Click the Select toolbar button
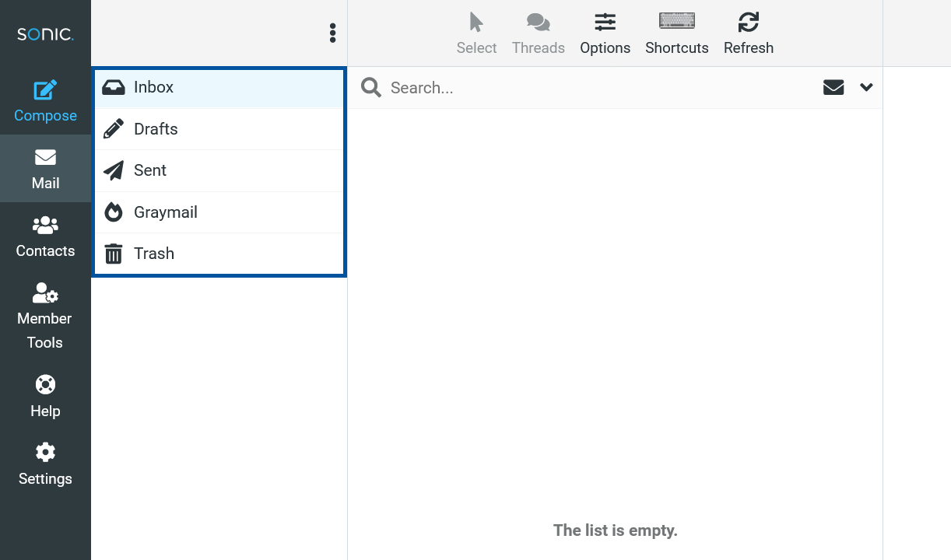The height and width of the screenshot is (560, 951). click(x=476, y=33)
